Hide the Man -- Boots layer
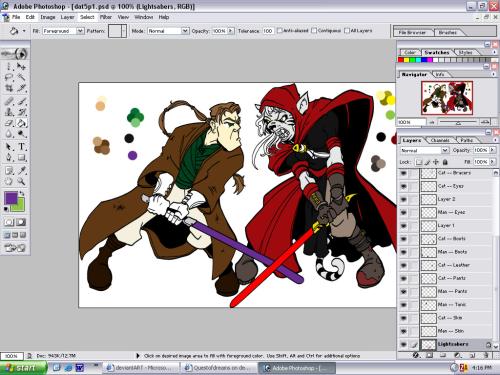The width and height of the screenshot is (500, 375). [404, 252]
